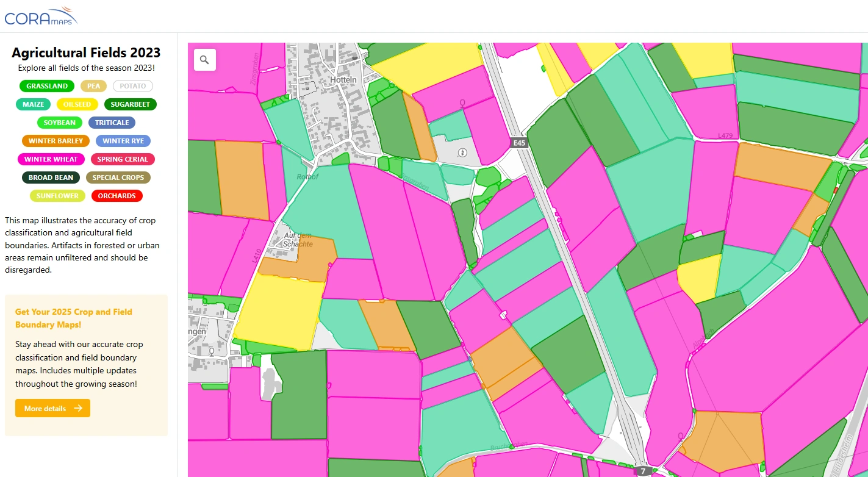Enable the Potato legend tag
Viewport: 868px width, 477px height.
point(132,86)
